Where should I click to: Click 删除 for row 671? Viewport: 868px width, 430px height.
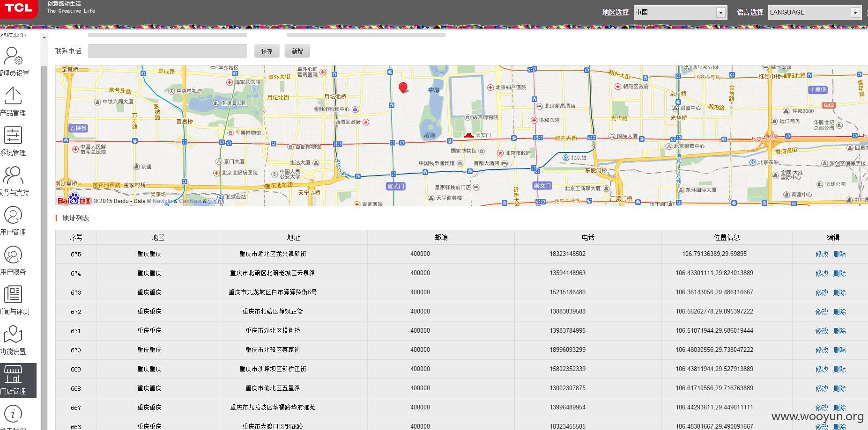coord(840,331)
